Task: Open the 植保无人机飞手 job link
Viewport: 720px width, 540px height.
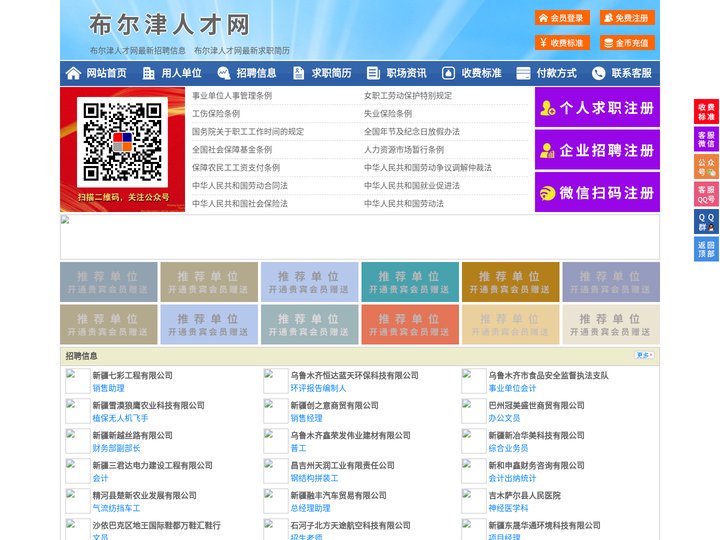Action: click(x=120, y=418)
